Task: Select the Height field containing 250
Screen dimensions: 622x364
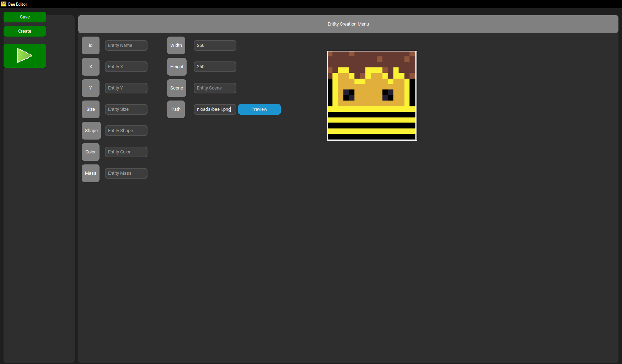Action: pos(215,67)
